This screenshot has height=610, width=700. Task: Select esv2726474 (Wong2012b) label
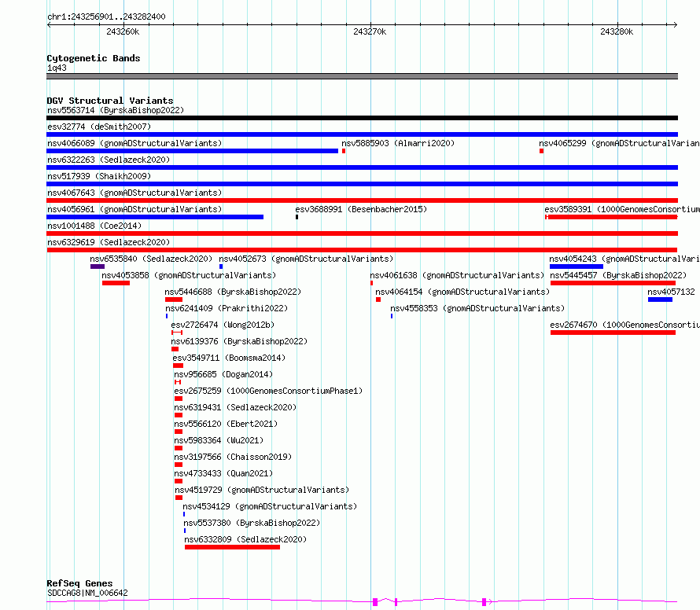point(223,325)
